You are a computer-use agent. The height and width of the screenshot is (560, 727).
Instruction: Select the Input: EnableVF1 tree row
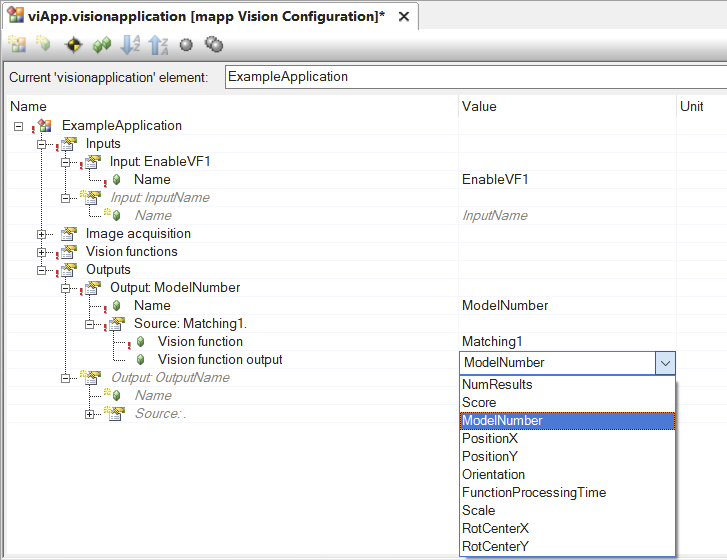[160, 162]
